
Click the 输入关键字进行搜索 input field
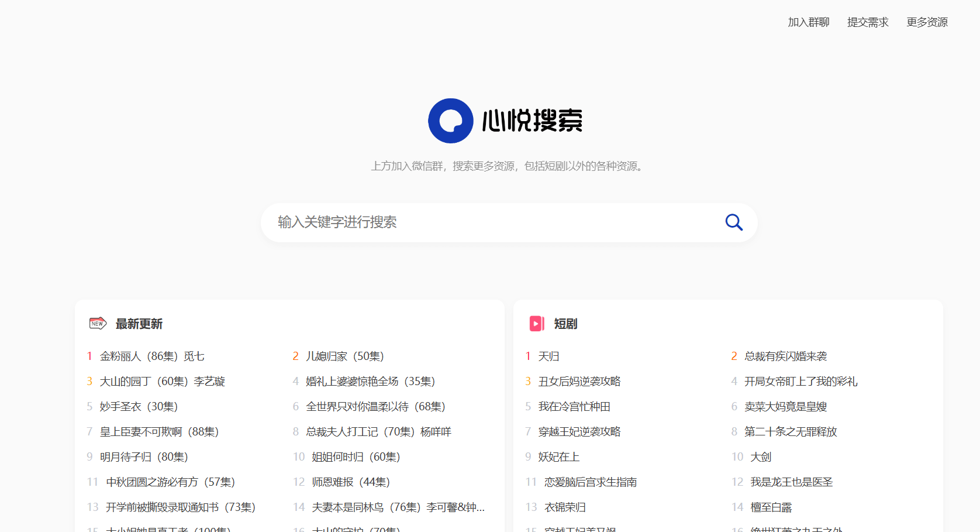click(468, 222)
